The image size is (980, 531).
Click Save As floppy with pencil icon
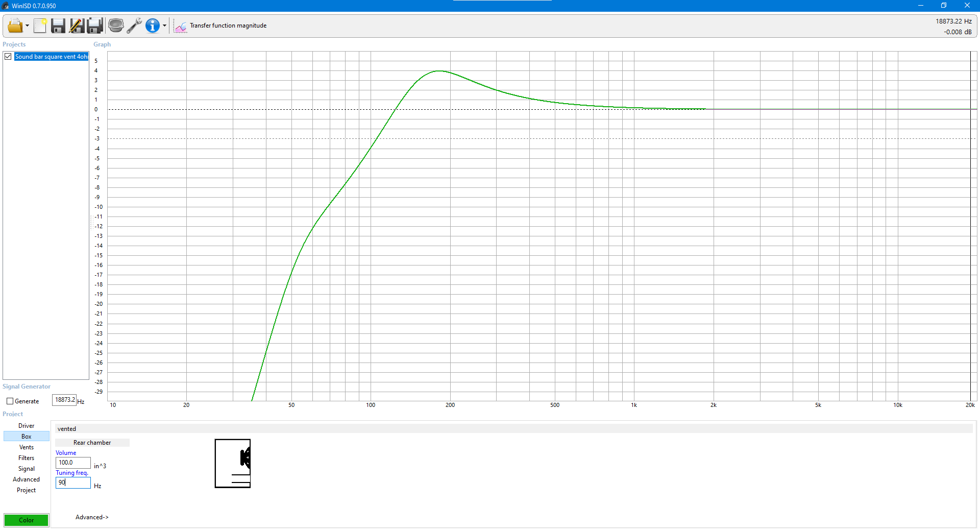(x=77, y=26)
